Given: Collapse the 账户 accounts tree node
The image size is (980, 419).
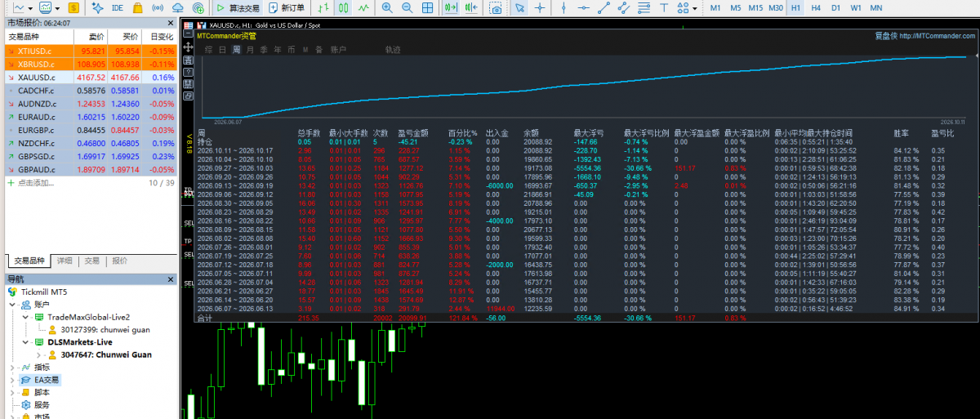Looking at the screenshot, I should [12, 304].
